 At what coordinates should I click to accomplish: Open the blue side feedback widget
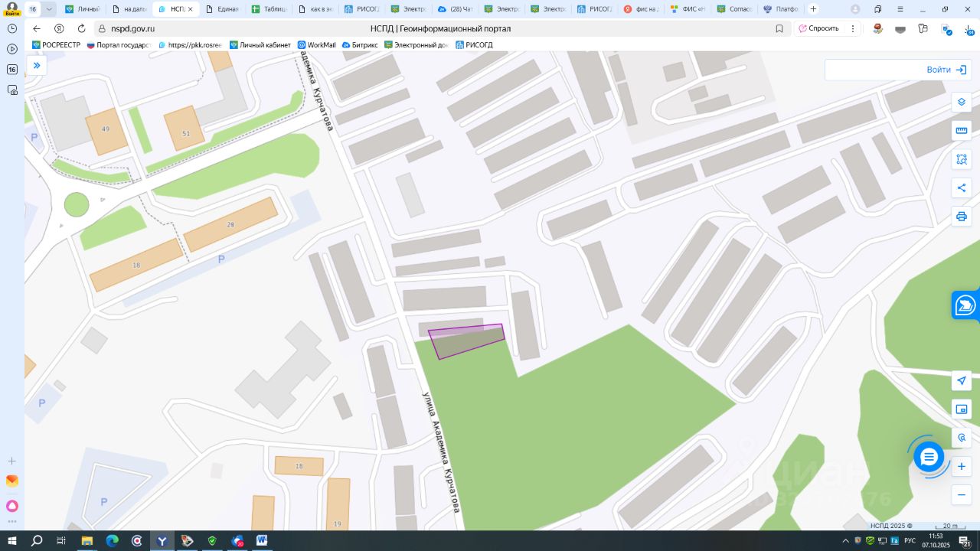pyautogui.click(x=965, y=305)
